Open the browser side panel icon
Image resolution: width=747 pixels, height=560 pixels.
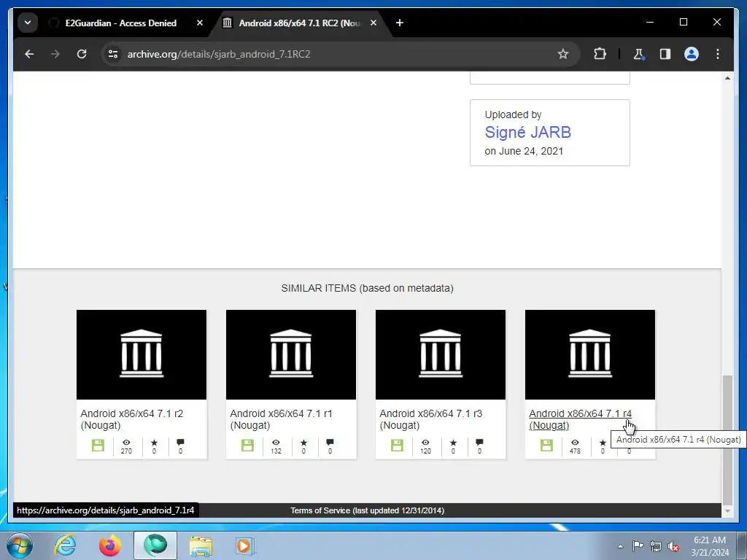point(665,54)
